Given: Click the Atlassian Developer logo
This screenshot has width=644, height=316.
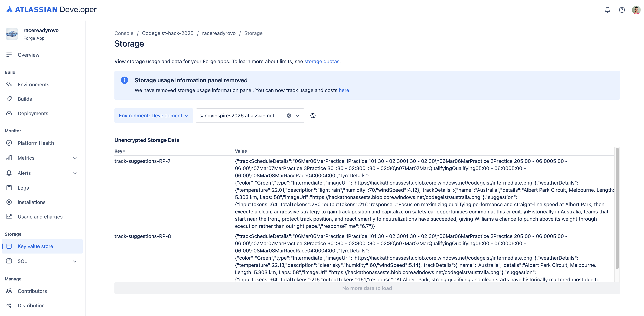Looking at the screenshot, I should click(51, 10).
